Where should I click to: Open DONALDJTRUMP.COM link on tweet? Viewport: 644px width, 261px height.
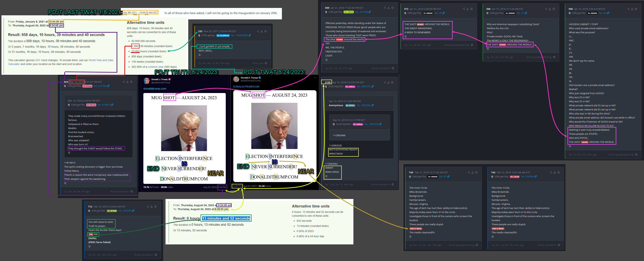coord(246,87)
